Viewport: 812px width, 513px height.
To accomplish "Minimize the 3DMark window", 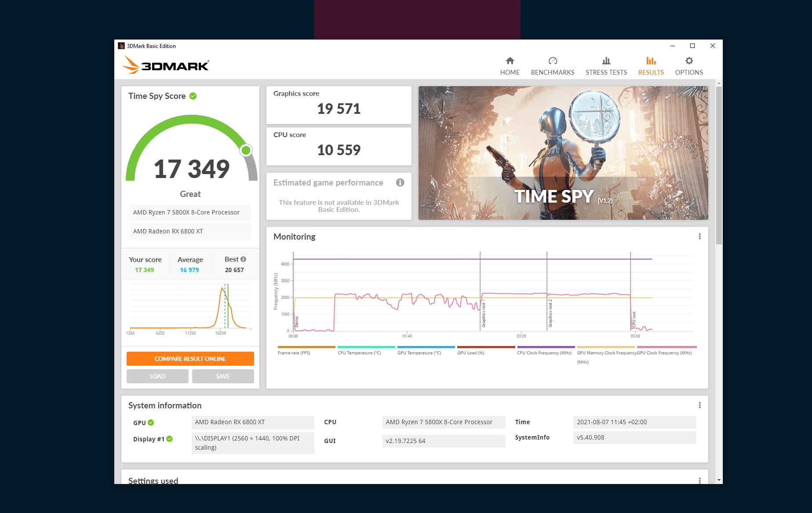I will [x=672, y=46].
